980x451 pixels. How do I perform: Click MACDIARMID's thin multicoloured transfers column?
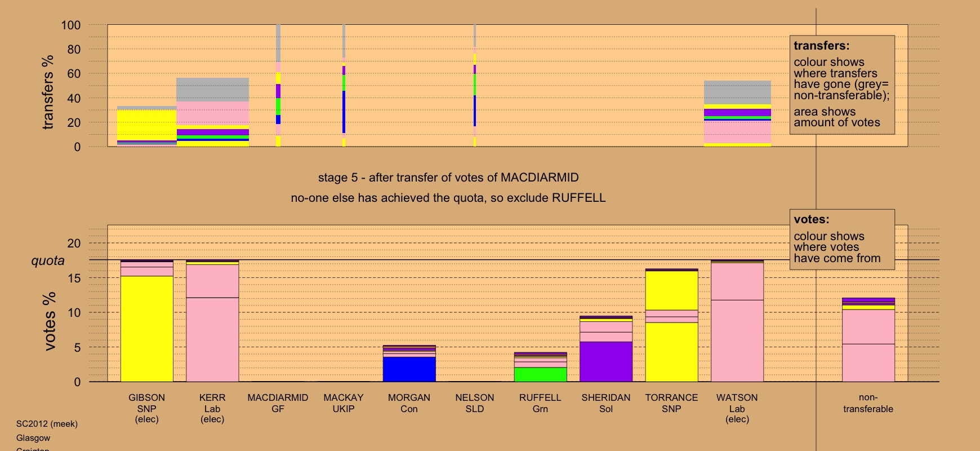pos(278,85)
